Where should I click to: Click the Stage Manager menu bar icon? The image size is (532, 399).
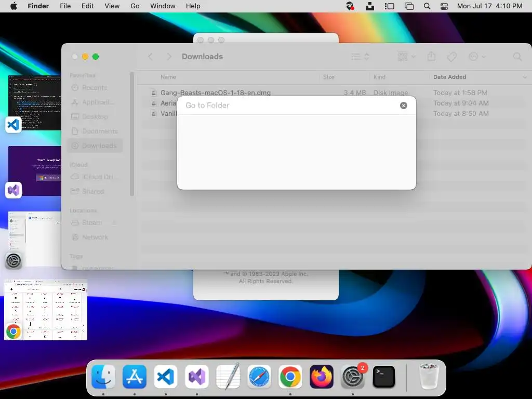[x=389, y=6]
